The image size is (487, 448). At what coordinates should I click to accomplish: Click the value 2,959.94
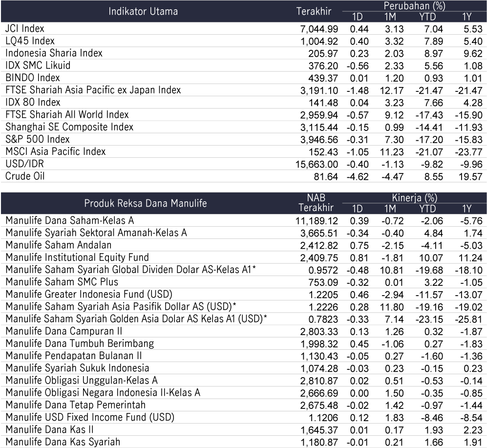point(319,115)
